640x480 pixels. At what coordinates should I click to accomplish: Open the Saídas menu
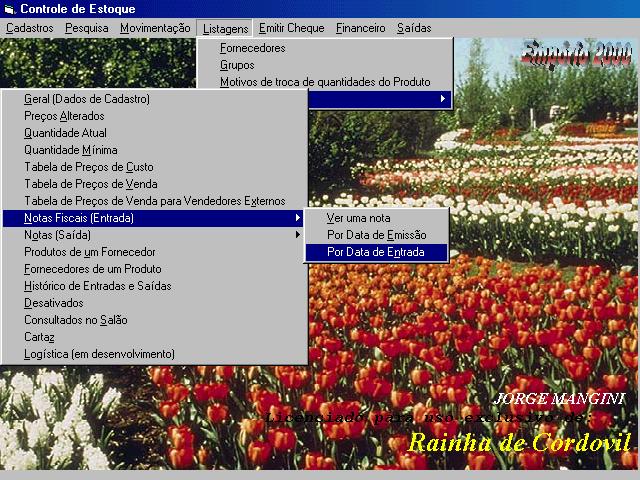414,28
